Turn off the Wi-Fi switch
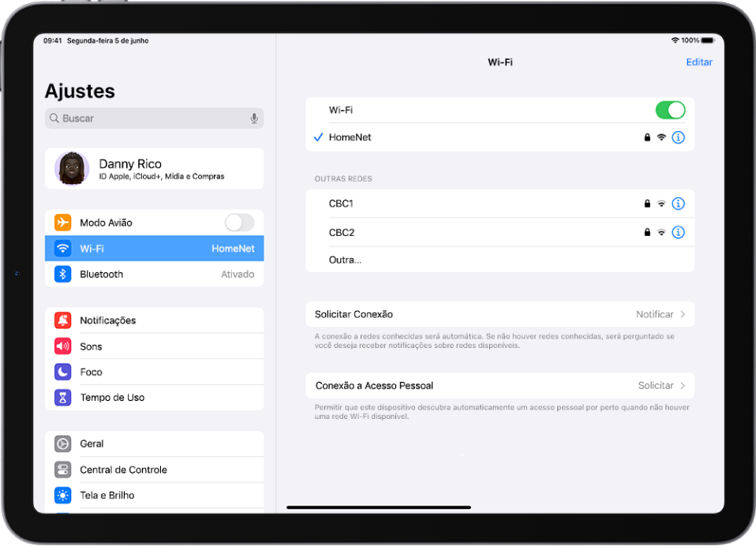756x546 pixels. (670, 110)
